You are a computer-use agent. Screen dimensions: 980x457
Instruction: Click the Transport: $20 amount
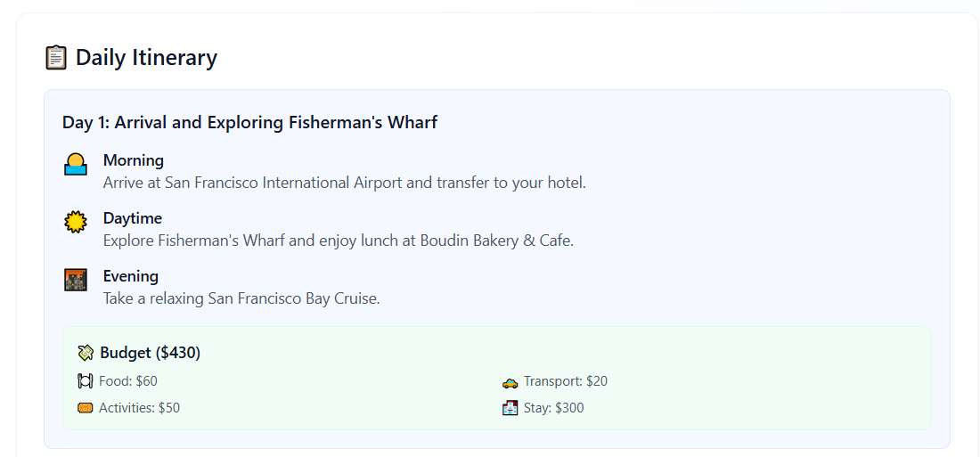point(566,381)
